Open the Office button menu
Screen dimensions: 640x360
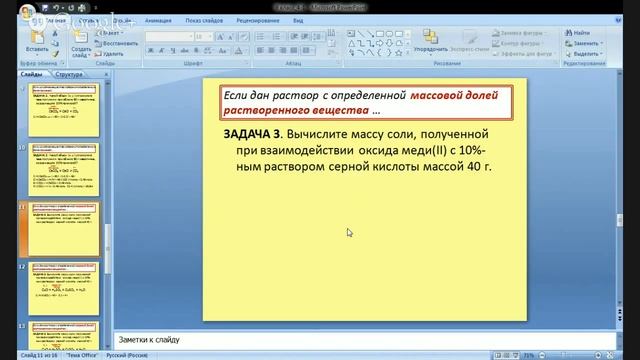27,11
